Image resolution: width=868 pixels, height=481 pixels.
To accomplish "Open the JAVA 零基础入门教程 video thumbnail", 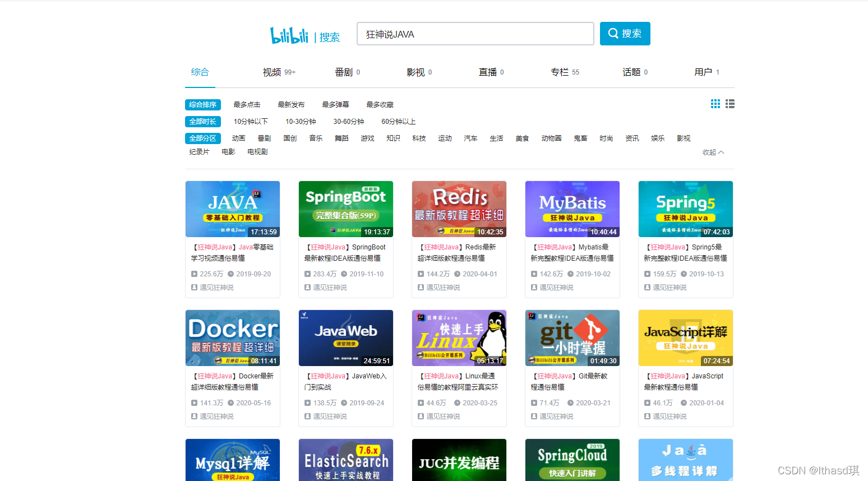I will click(233, 209).
